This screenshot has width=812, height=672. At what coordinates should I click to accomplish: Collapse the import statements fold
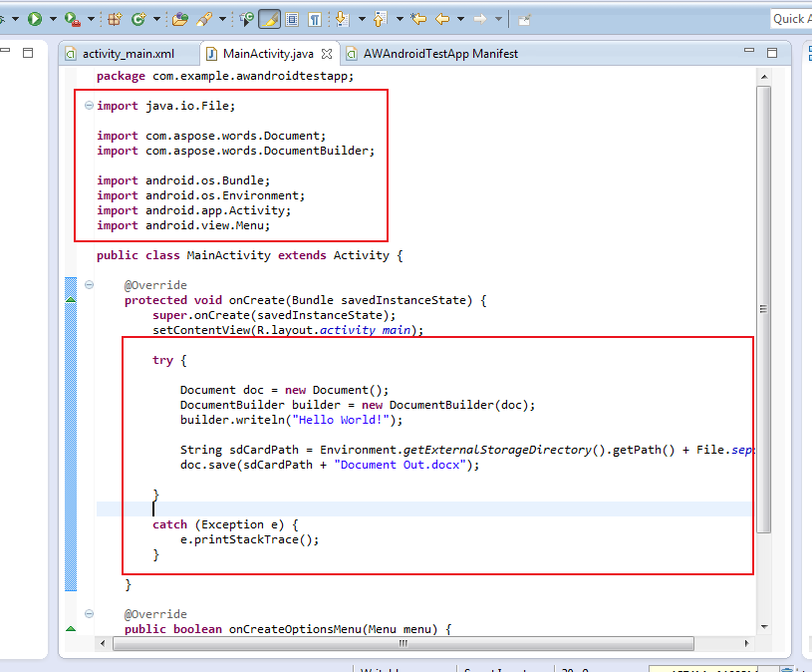pos(89,106)
